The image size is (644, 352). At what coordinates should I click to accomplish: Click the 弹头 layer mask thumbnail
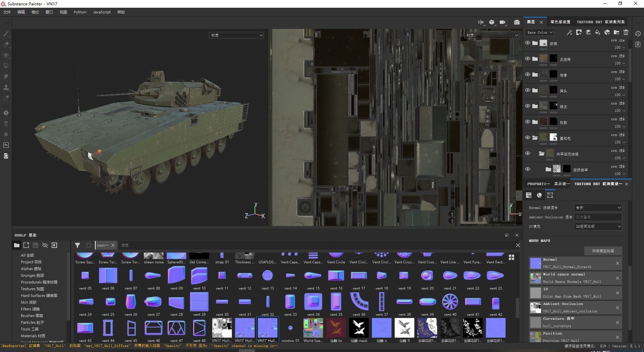(553, 90)
